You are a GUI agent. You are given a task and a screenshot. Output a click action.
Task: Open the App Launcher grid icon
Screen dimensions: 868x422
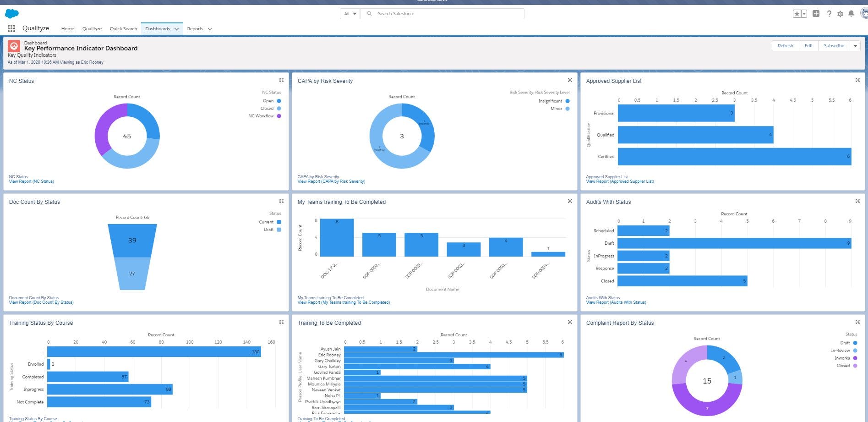point(11,28)
